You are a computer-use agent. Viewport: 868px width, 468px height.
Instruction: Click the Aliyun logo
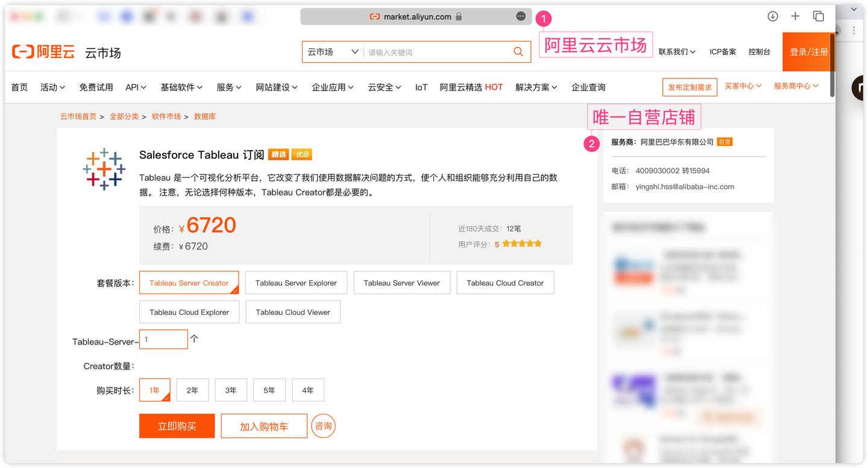[43, 52]
